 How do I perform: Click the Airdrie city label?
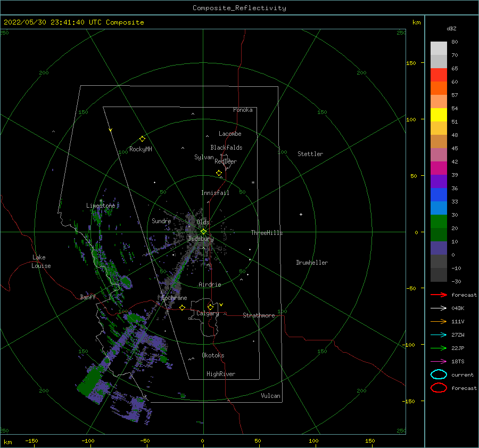pos(210,284)
